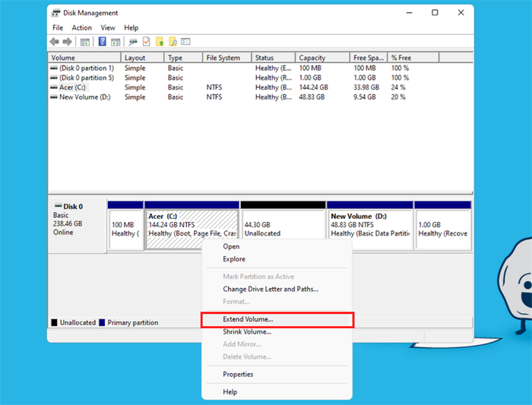Click the Back arrow in the toolbar
The width and height of the screenshot is (532, 405).
(55, 42)
